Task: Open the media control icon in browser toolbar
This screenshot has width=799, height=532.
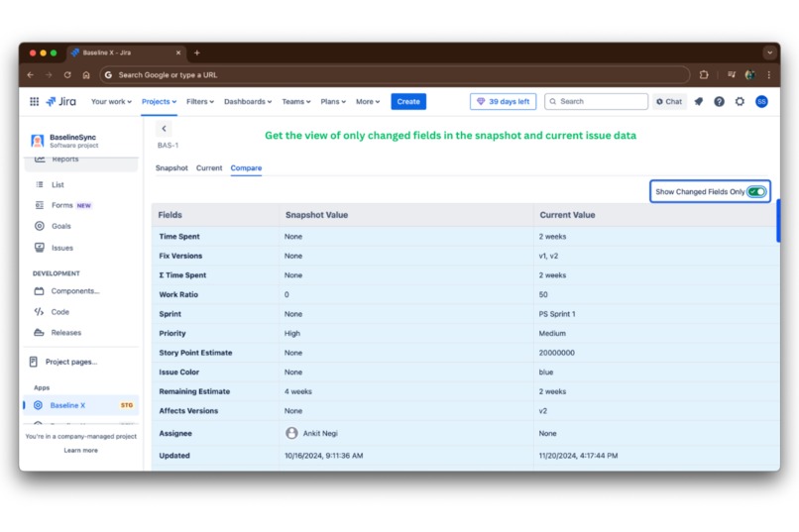Action: coord(732,75)
